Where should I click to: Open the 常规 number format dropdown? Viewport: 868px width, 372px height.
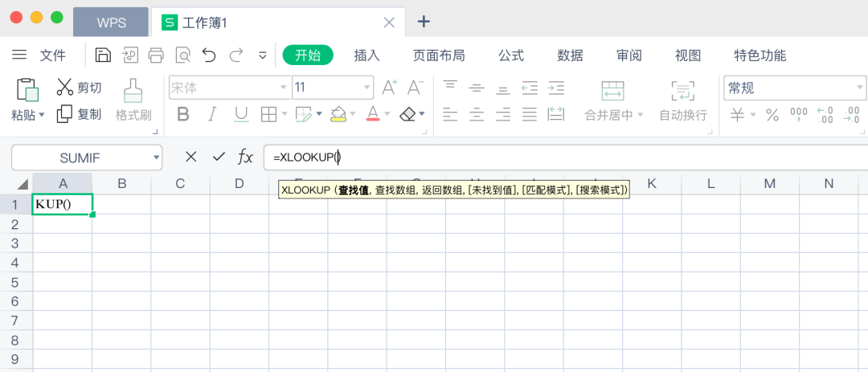click(860, 88)
